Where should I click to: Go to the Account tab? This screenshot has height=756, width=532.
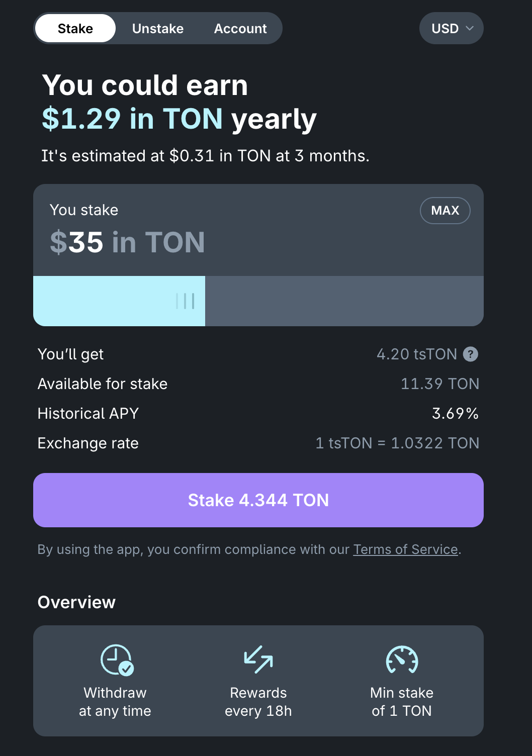pos(240,29)
